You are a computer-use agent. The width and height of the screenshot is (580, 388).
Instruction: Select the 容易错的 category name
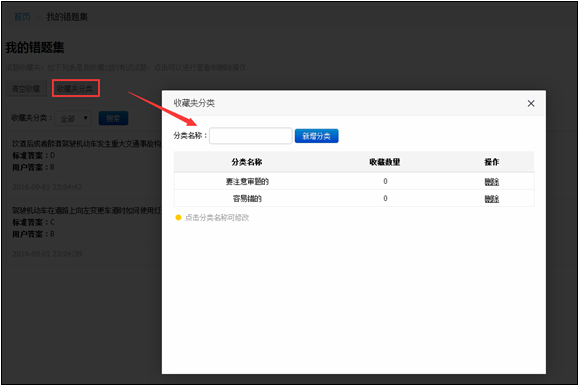click(247, 199)
